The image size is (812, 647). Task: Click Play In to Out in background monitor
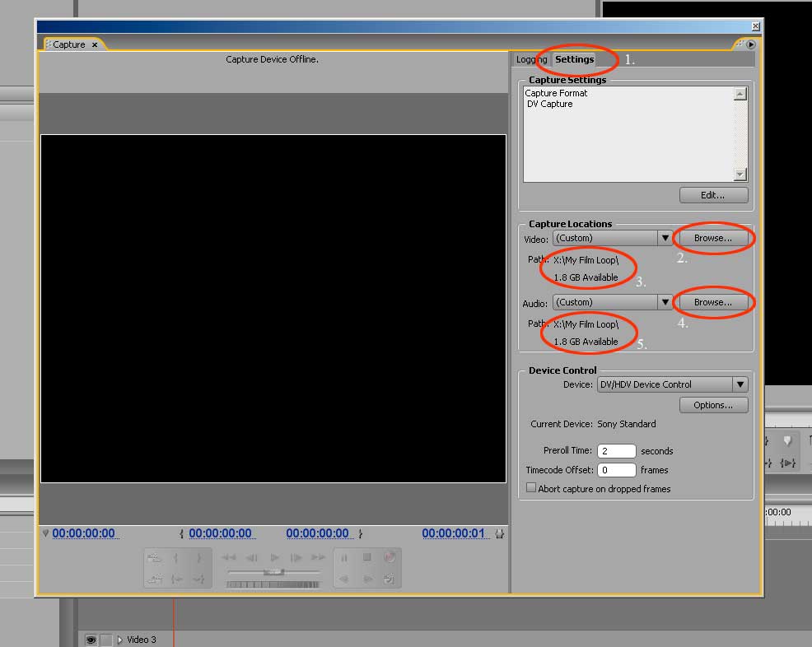(787, 463)
